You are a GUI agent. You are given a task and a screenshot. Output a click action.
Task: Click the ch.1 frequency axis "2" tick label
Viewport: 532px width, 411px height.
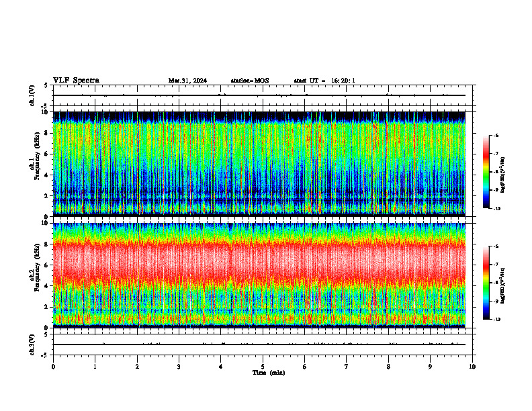click(47, 195)
